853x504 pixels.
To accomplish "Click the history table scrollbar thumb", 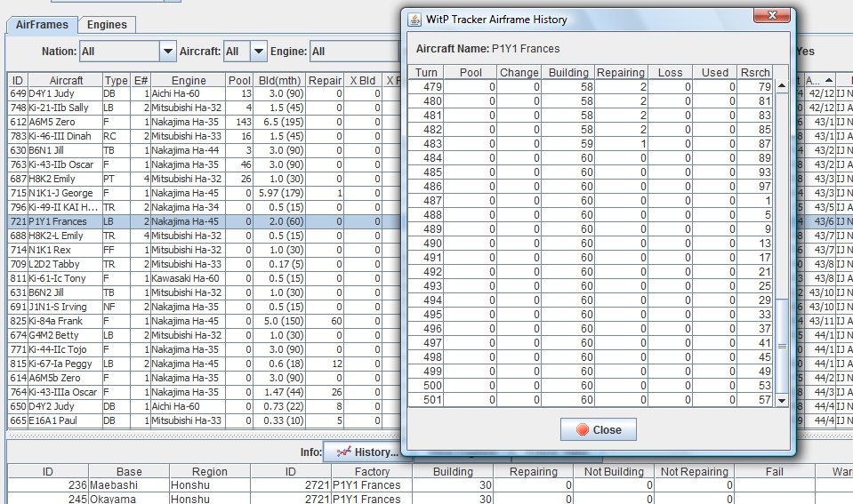I will click(781, 346).
